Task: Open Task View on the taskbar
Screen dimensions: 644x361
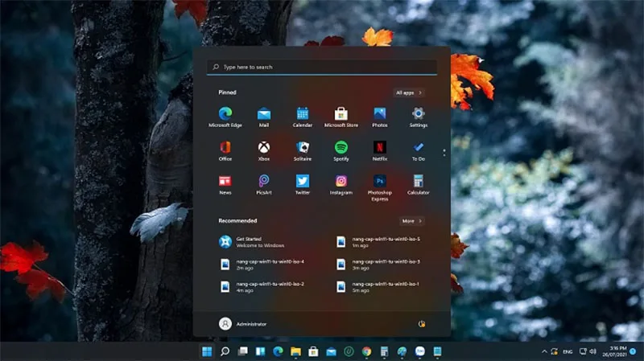Action: tap(242, 351)
